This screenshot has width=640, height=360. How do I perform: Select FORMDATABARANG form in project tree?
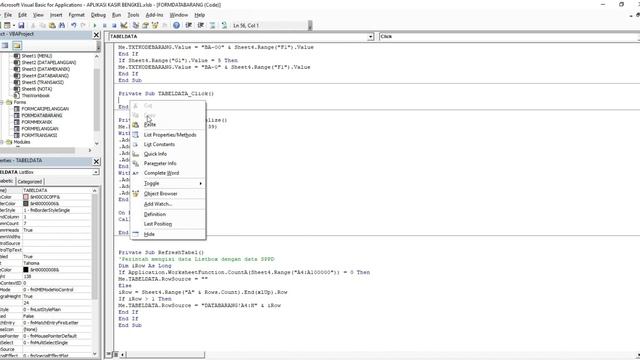click(x=42, y=116)
